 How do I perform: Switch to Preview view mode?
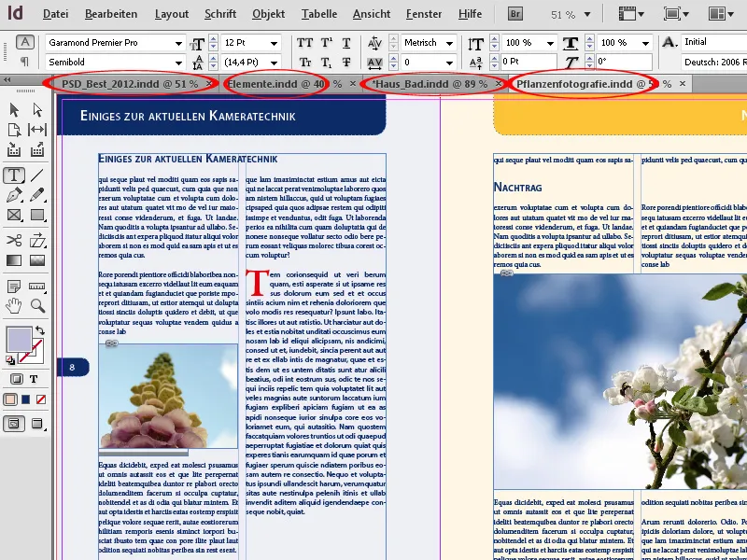[37, 424]
